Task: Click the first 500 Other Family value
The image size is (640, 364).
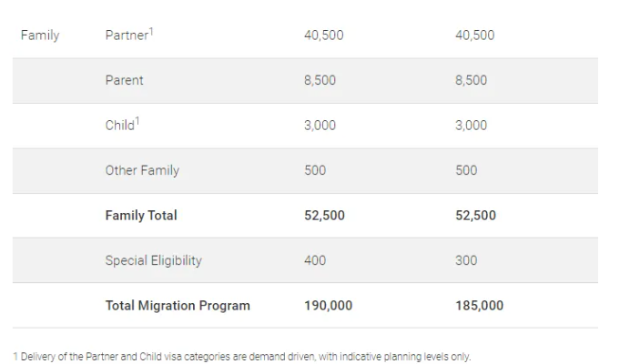Action: [315, 170]
